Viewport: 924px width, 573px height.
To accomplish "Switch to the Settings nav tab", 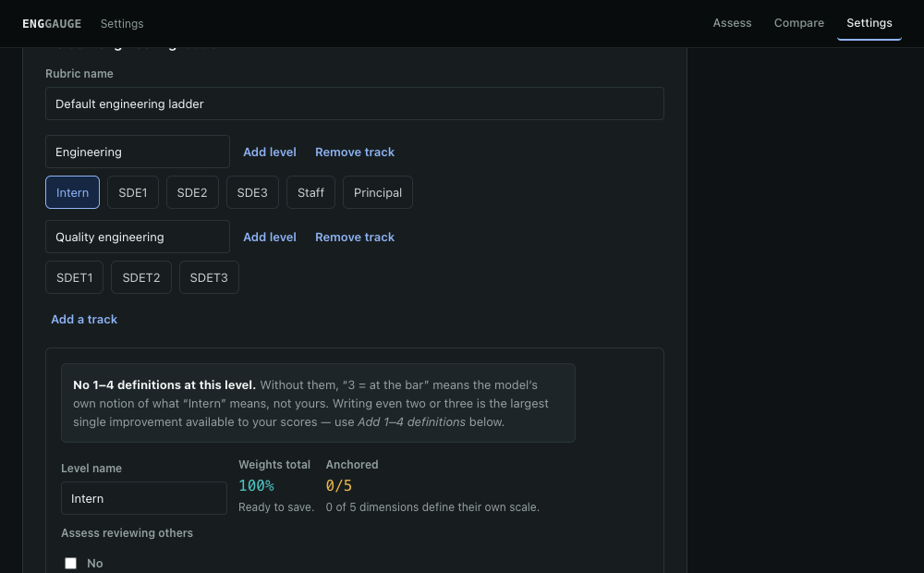I will coord(869,23).
